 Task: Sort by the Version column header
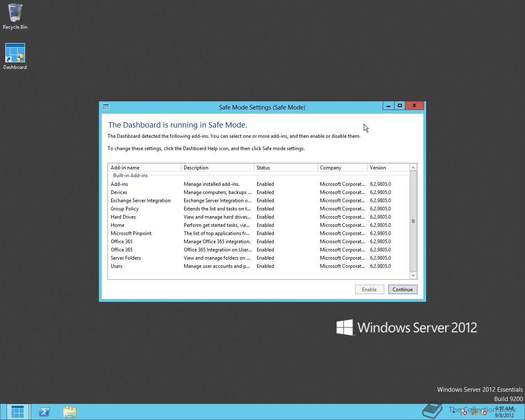388,167
